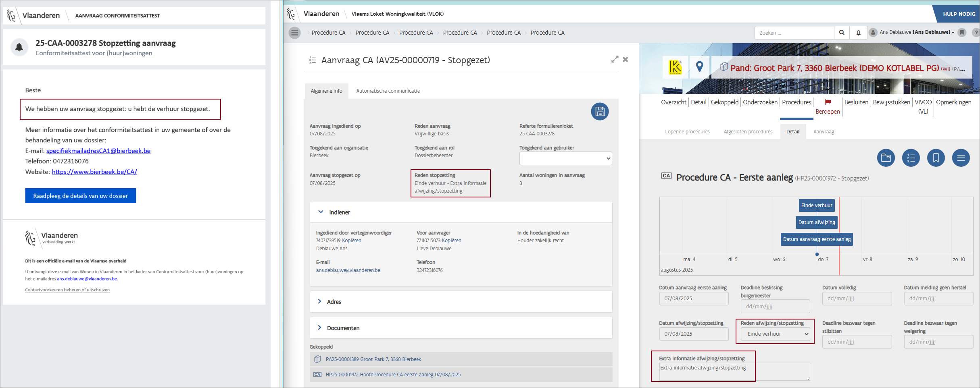Open the Afgesloten procedures tab
The image size is (980, 388).
tap(748, 132)
